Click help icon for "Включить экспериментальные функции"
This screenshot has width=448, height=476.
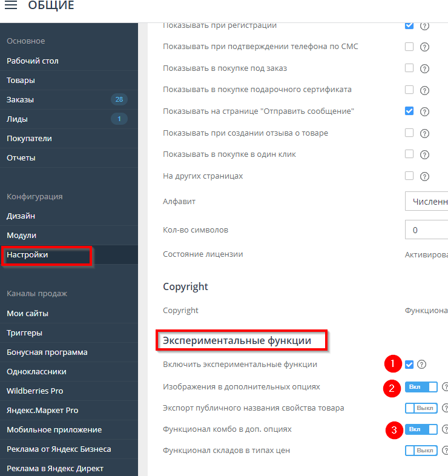point(422,365)
